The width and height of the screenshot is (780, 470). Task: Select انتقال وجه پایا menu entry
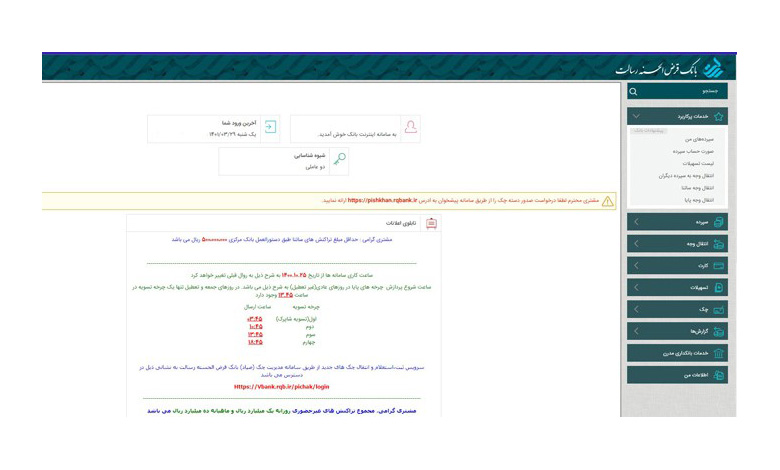pyautogui.click(x=697, y=200)
